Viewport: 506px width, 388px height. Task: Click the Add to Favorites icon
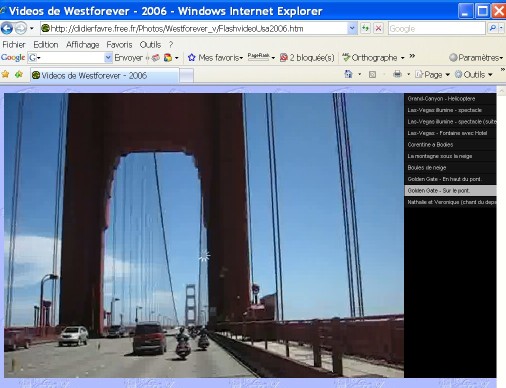pyautogui.click(x=19, y=74)
